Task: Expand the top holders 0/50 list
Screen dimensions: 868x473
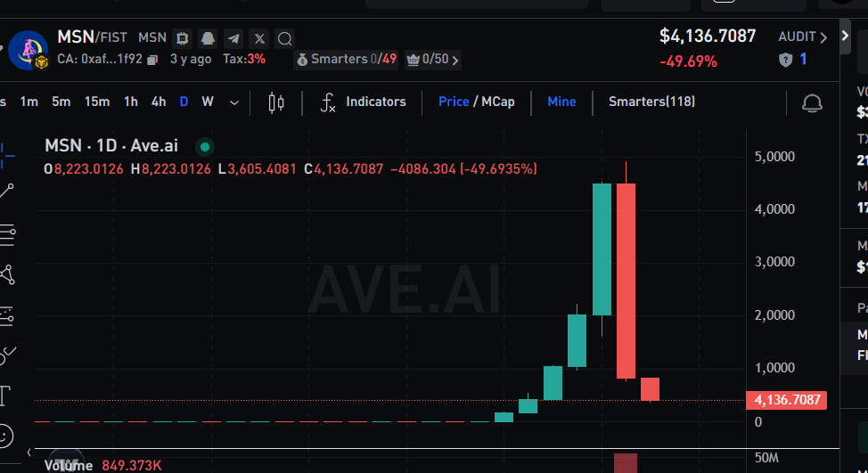Action: click(x=434, y=60)
